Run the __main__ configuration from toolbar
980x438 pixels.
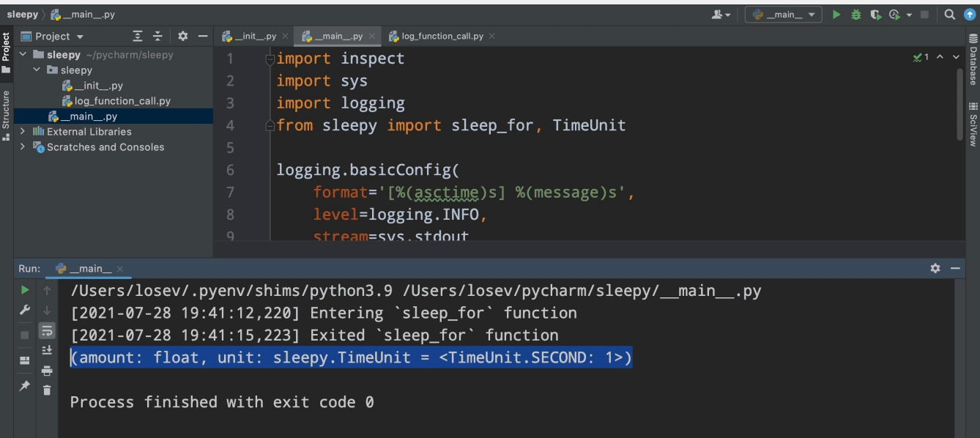tap(836, 15)
